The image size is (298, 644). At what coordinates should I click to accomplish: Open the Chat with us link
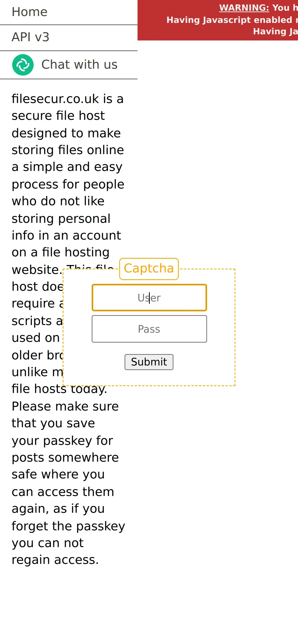click(79, 65)
